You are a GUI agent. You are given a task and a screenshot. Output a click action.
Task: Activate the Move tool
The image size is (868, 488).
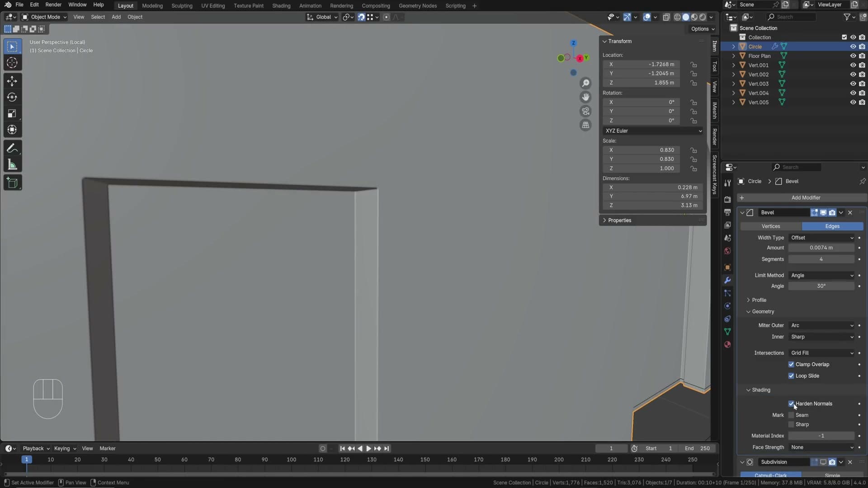(x=12, y=81)
